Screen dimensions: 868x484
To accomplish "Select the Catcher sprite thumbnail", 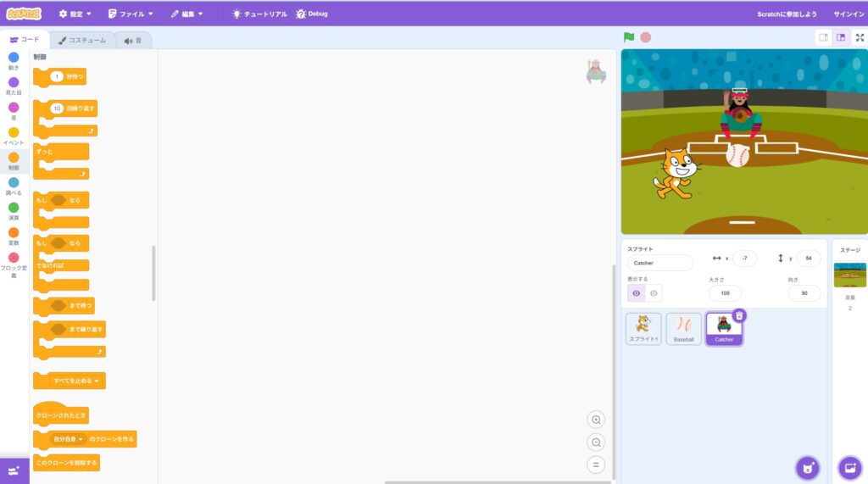I will pyautogui.click(x=724, y=328).
